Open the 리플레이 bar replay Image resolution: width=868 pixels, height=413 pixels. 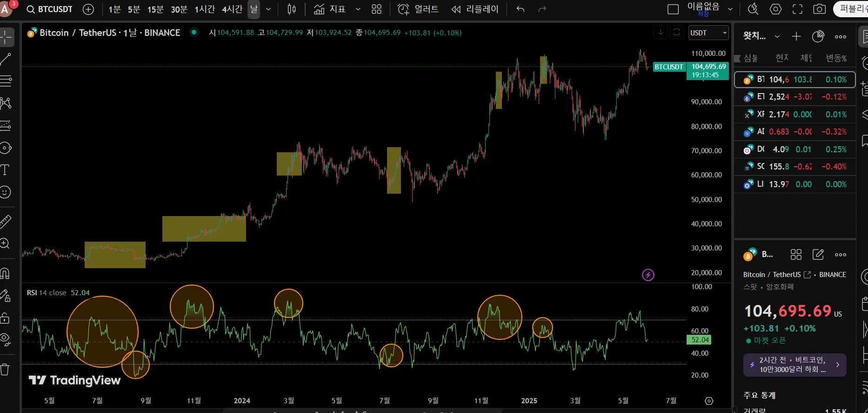[x=475, y=9]
